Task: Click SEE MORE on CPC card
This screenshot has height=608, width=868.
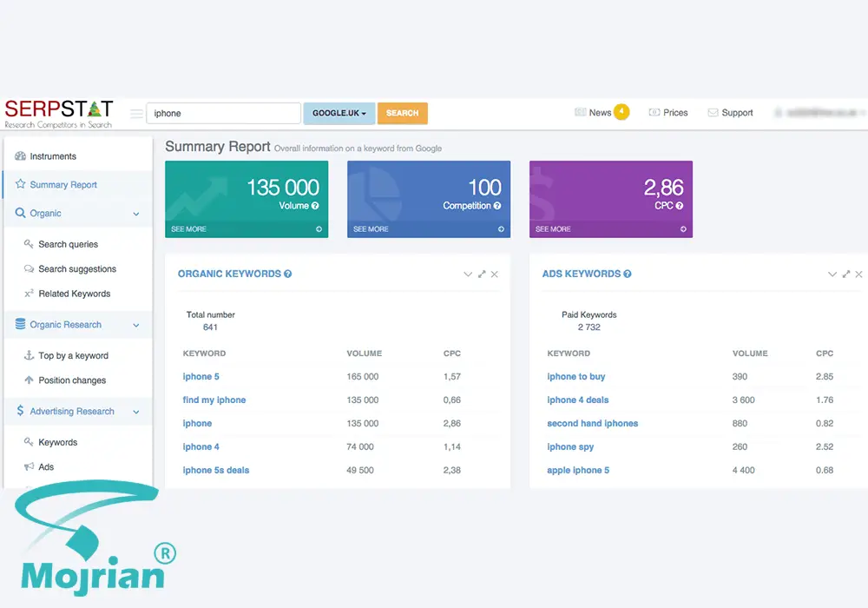Action: coord(553,228)
